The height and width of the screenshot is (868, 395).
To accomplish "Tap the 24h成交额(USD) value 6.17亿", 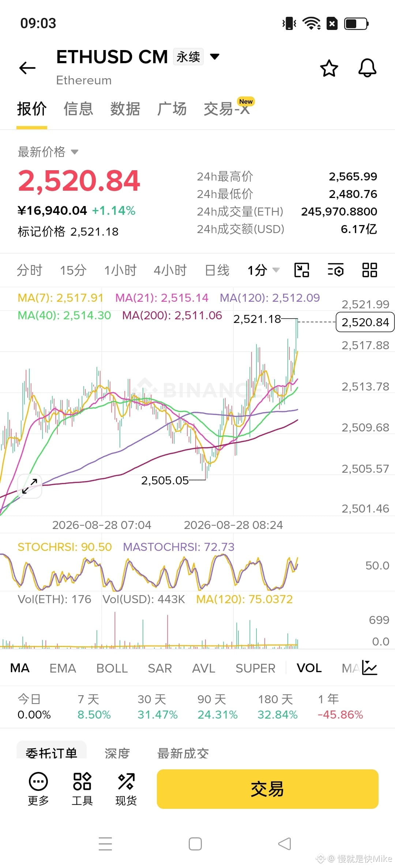I will click(359, 229).
